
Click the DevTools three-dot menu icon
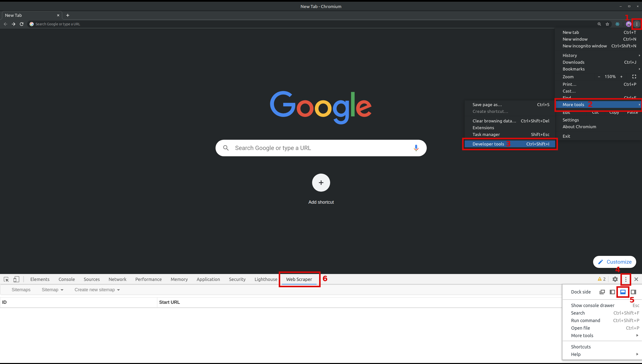click(x=626, y=279)
